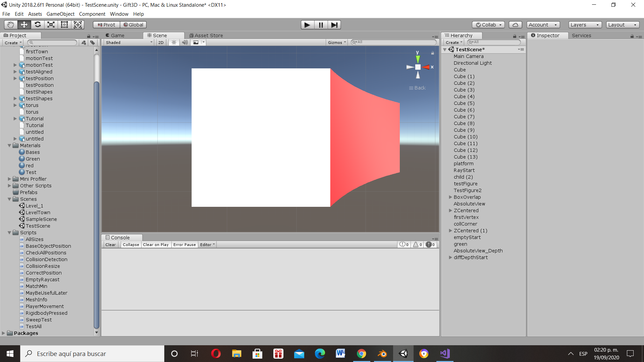
Task: Select the combined Transform tool
Action: (78, 24)
